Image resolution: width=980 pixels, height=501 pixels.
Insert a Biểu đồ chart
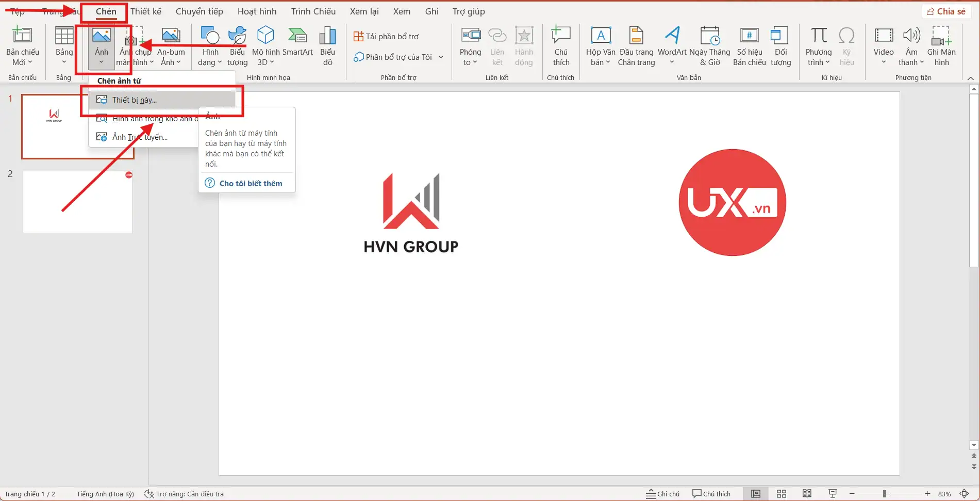(327, 45)
